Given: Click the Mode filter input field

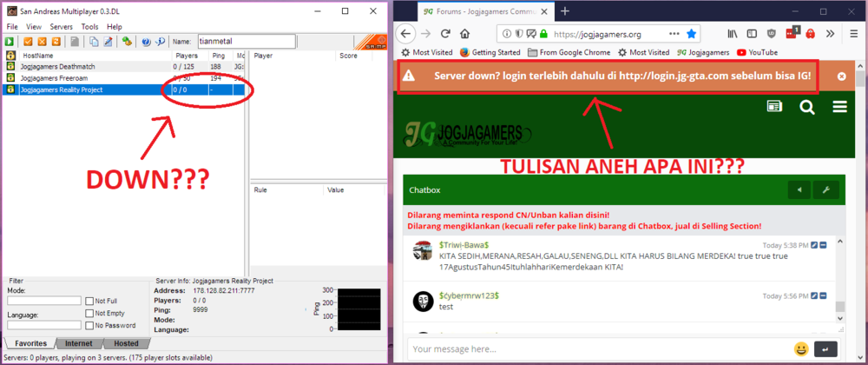Looking at the screenshot, I should click(x=44, y=301).
